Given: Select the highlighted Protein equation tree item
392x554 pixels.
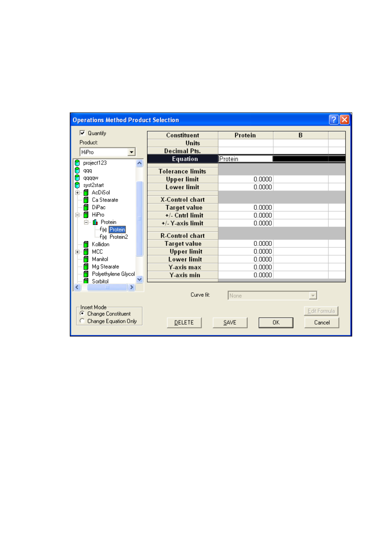Looking at the screenshot, I should pos(117,229).
